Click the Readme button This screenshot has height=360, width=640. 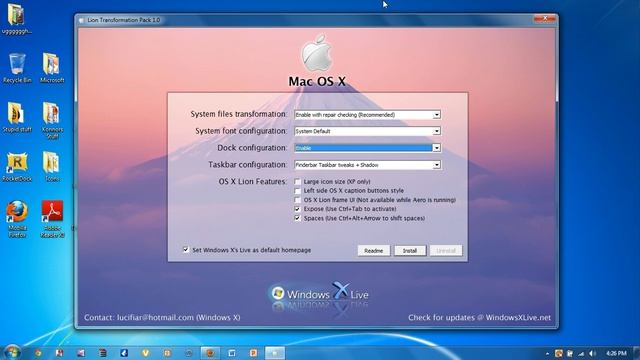pyautogui.click(x=373, y=251)
